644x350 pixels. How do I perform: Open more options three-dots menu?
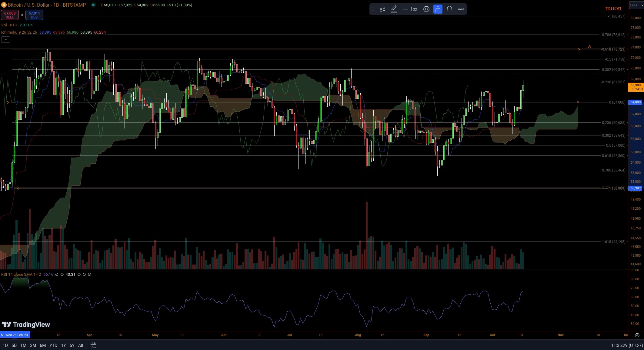pos(461,9)
